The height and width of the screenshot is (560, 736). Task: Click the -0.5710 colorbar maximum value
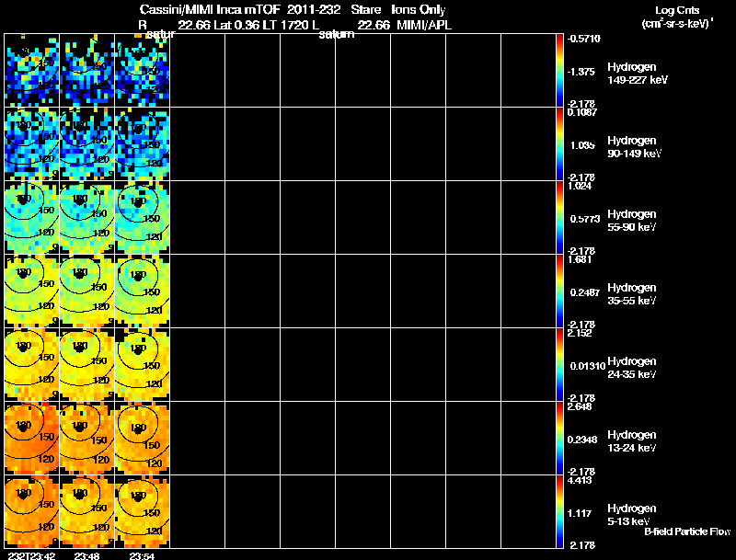click(x=584, y=39)
